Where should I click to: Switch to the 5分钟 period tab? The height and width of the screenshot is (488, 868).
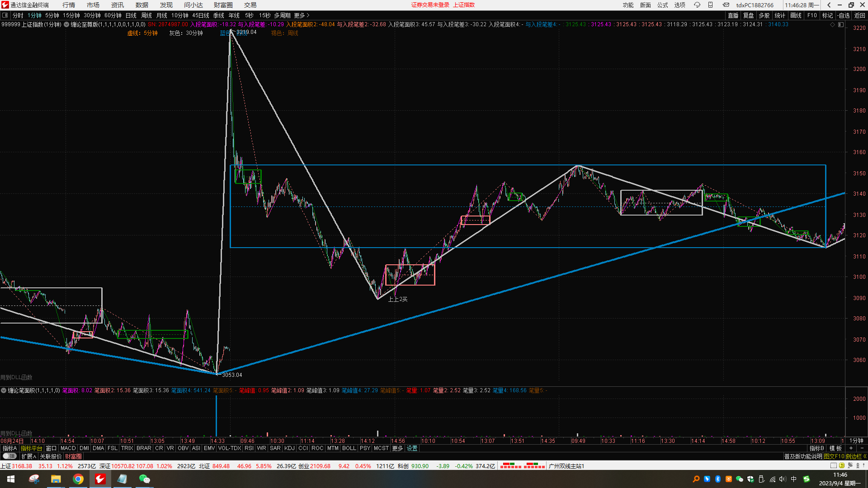(52, 15)
